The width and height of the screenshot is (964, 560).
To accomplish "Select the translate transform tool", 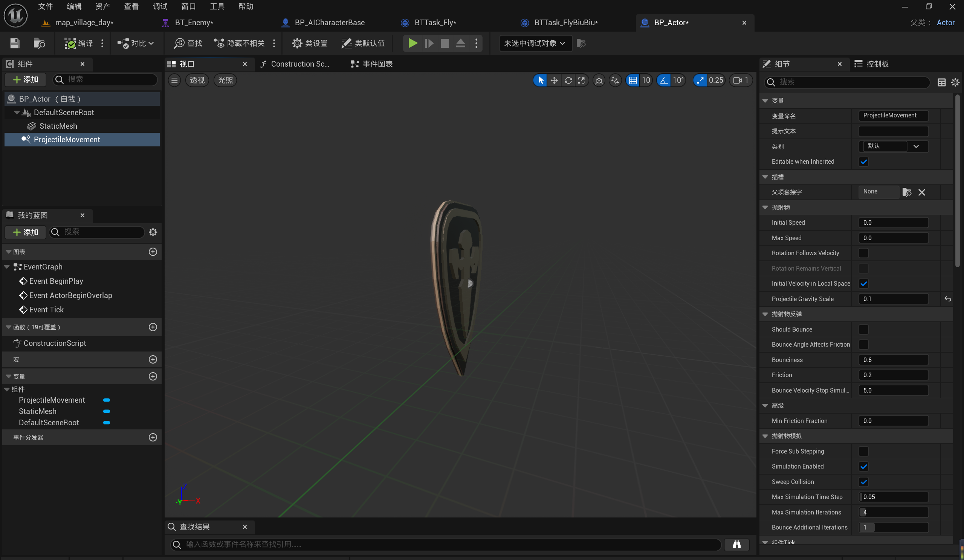I will (x=554, y=80).
